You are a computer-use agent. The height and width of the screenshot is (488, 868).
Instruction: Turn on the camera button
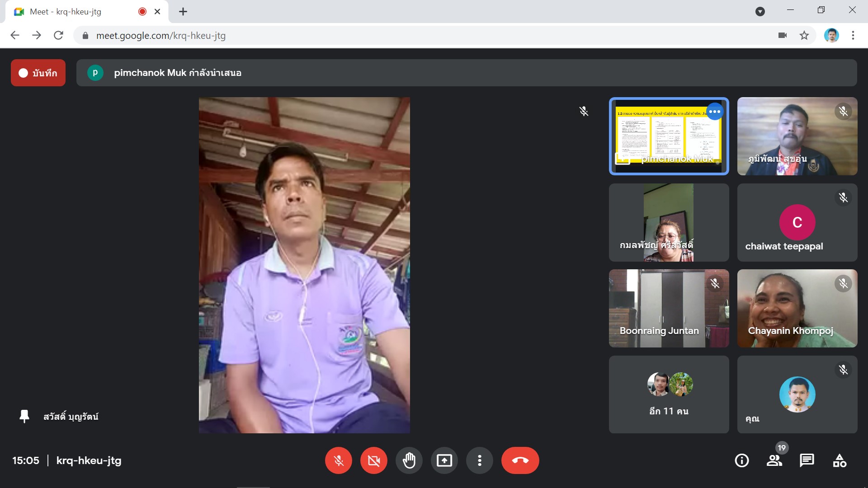pyautogui.click(x=373, y=460)
